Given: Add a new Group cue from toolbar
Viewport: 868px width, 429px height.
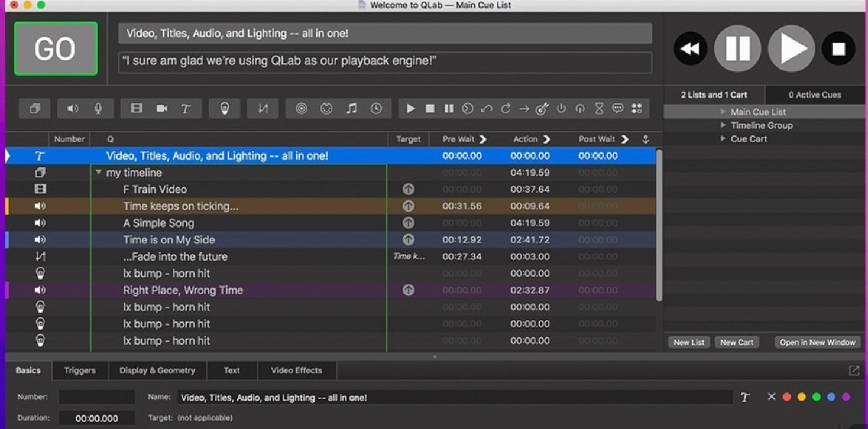Looking at the screenshot, I should (35, 109).
